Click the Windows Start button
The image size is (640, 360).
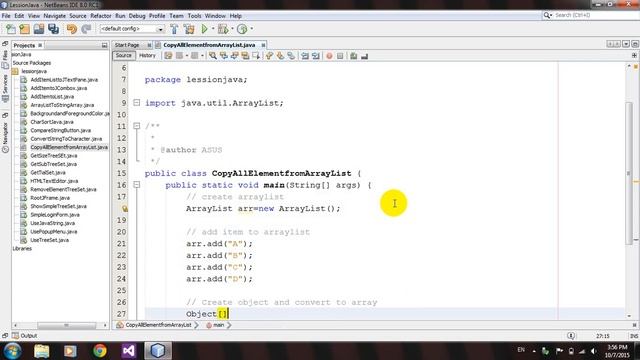coord(12,351)
